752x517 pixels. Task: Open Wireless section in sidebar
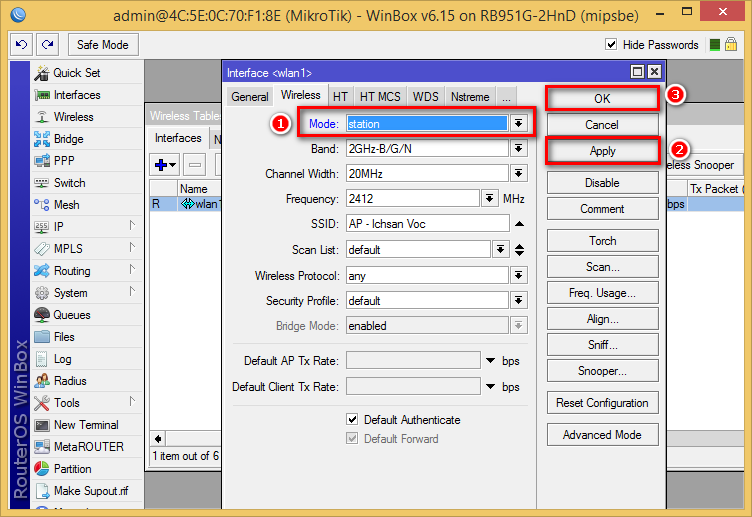[73, 117]
